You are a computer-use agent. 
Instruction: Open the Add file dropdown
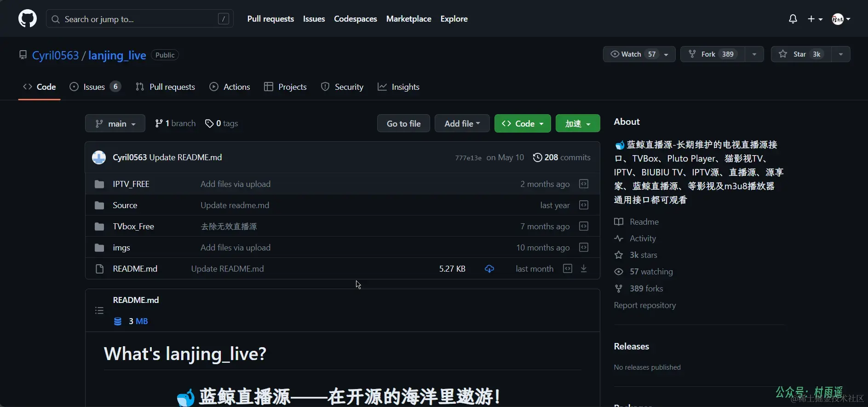(462, 123)
